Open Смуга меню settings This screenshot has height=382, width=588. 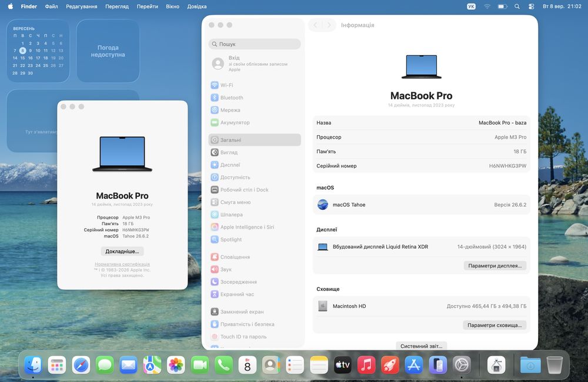(255, 202)
